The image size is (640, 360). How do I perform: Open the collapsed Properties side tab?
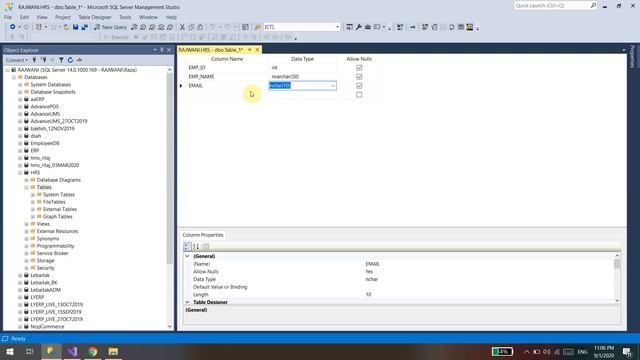coord(632,57)
